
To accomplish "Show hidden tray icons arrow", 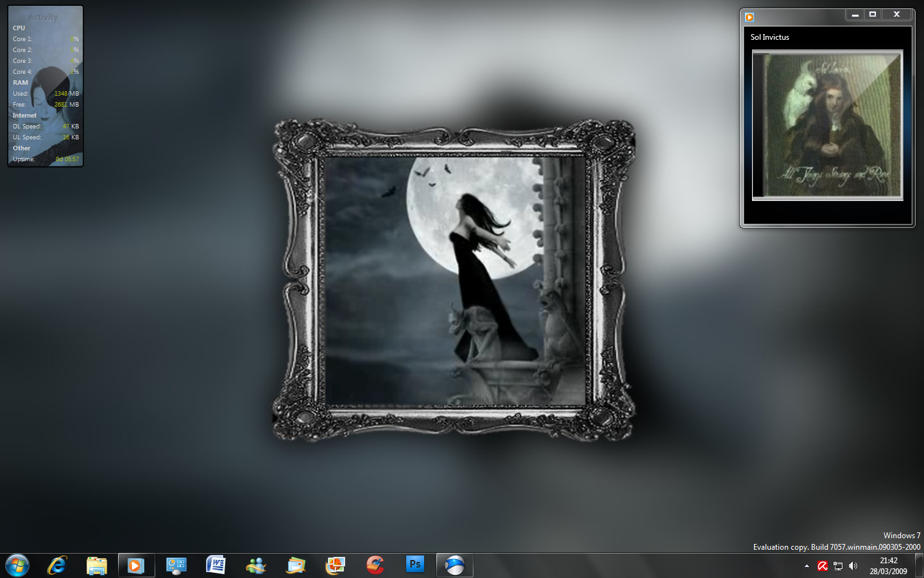I will tap(807, 566).
